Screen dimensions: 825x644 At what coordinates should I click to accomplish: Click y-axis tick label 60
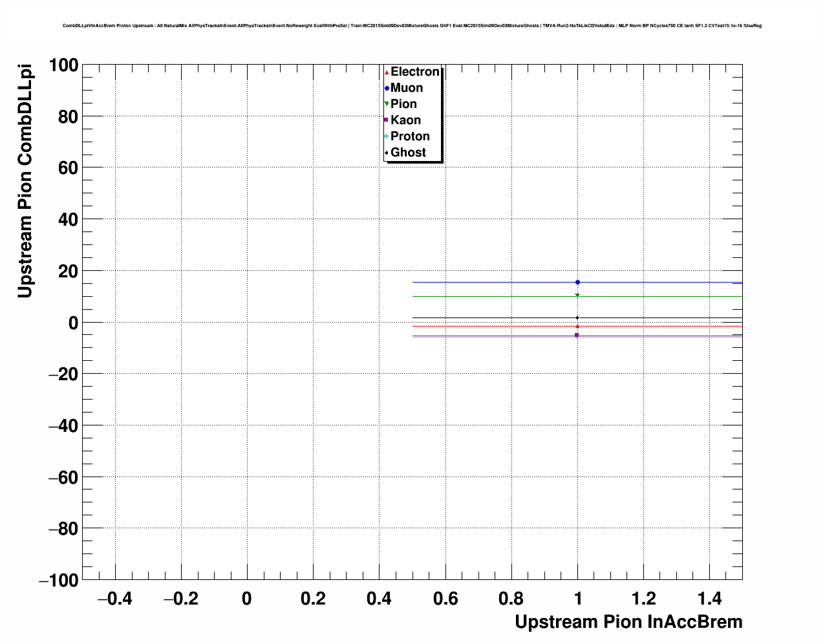click(x=67, y=168)
